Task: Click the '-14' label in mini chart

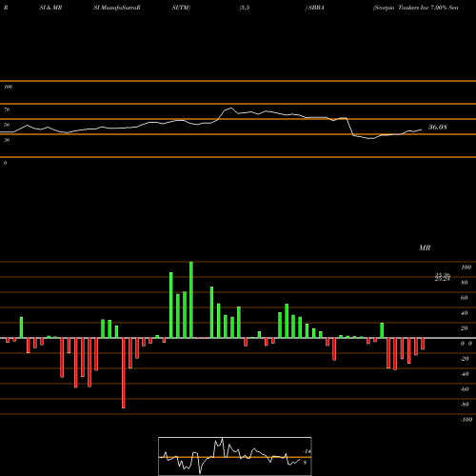Action: coord(307,451)
